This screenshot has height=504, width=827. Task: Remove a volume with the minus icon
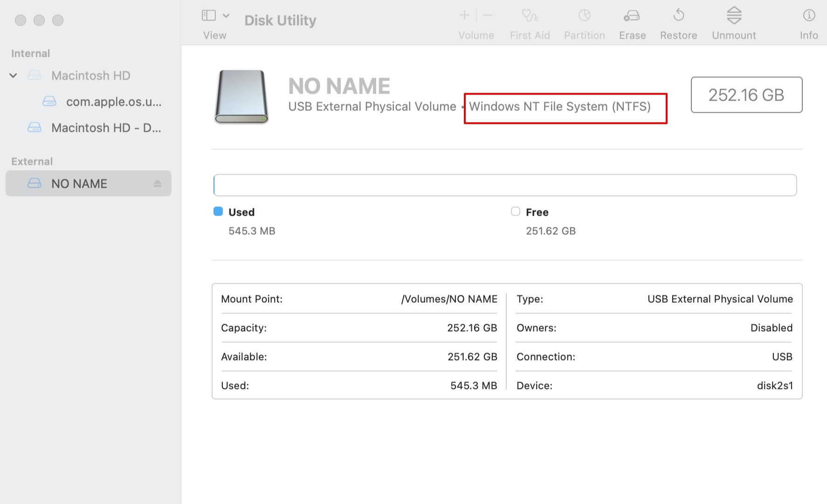click(x=488, y=15)
